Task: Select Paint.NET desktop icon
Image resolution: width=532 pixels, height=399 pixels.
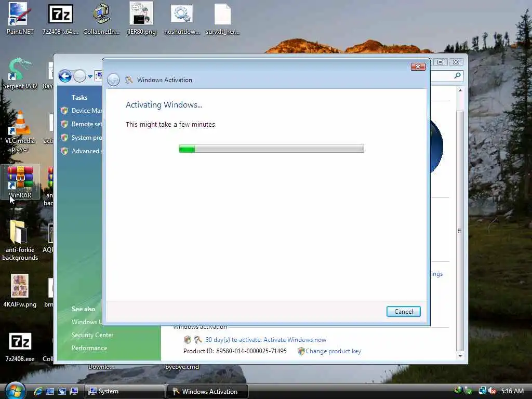Action: point(20,19)
